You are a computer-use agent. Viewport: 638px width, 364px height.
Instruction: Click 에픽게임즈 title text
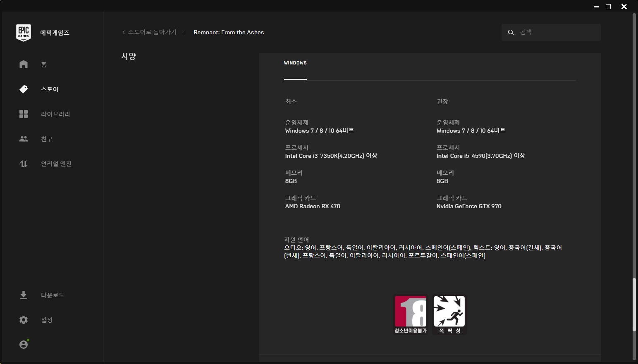coord(55,33)
